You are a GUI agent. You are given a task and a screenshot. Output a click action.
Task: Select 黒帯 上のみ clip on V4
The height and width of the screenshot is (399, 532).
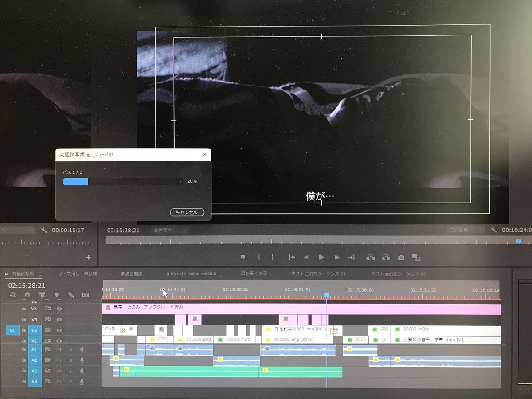301,309
